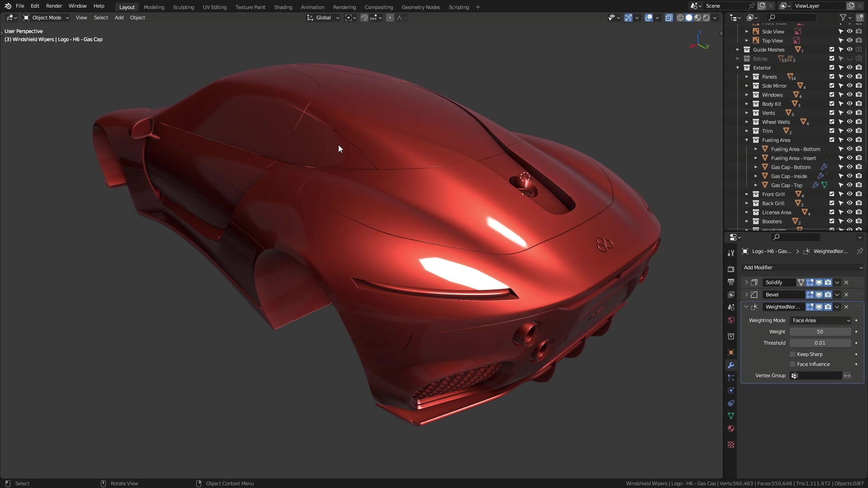
Task: Open the Material properties tab
Action: click(731, 428)
